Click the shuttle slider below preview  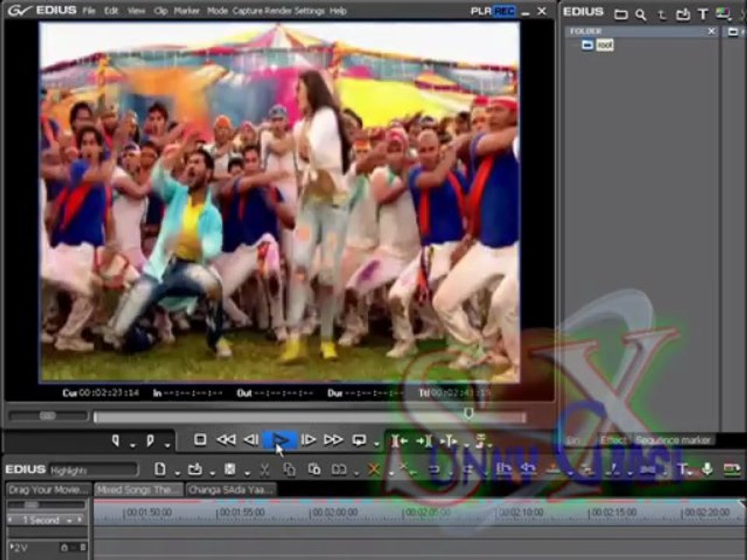click(x=47, y=415)
